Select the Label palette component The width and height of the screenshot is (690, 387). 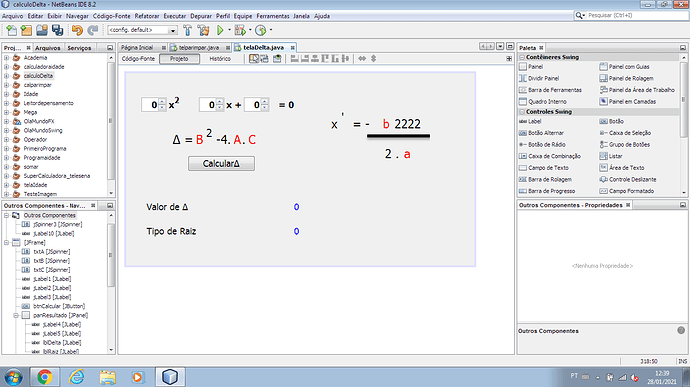(530, 122)
